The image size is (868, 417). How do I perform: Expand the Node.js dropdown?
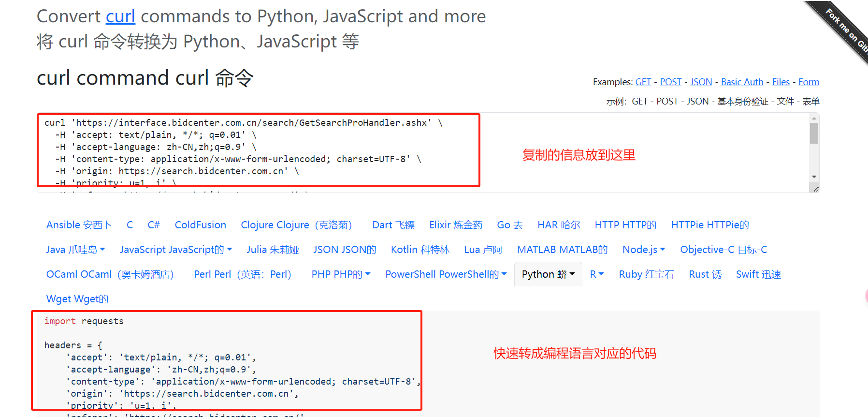coord(644,250)
